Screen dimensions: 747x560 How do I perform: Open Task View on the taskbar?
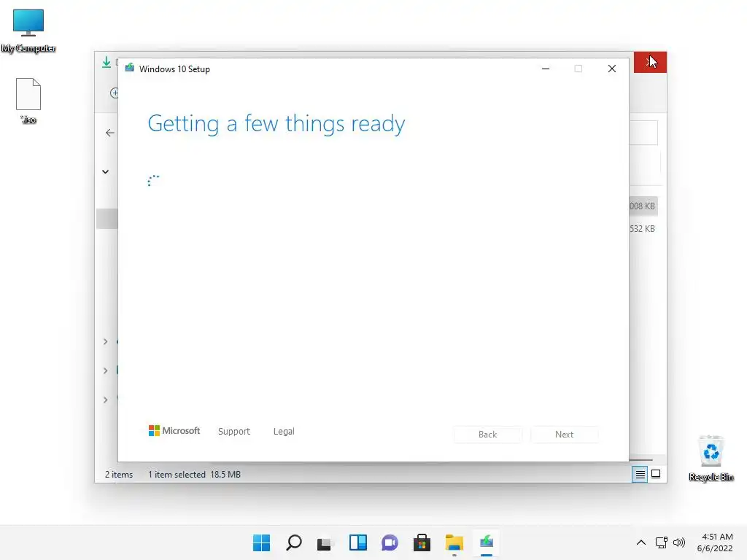(325, 542)
